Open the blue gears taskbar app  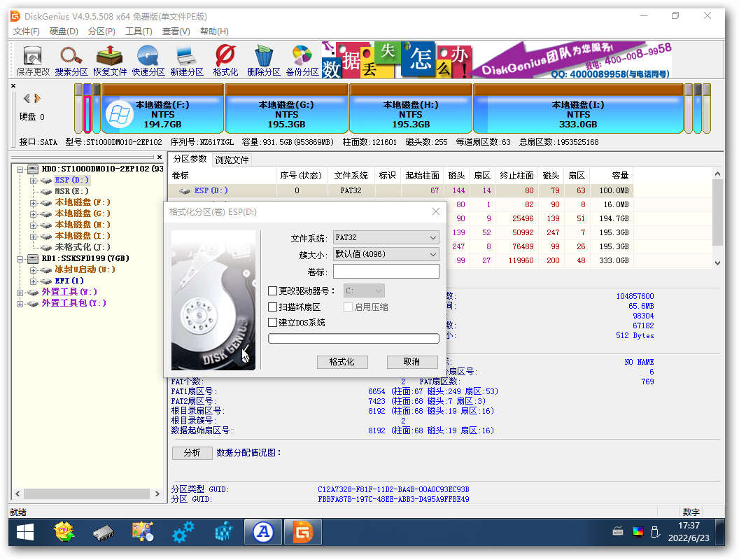[183, 533]
